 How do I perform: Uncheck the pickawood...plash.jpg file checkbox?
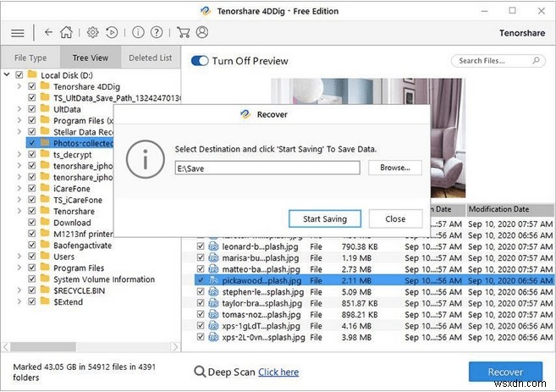pos(201,280)
